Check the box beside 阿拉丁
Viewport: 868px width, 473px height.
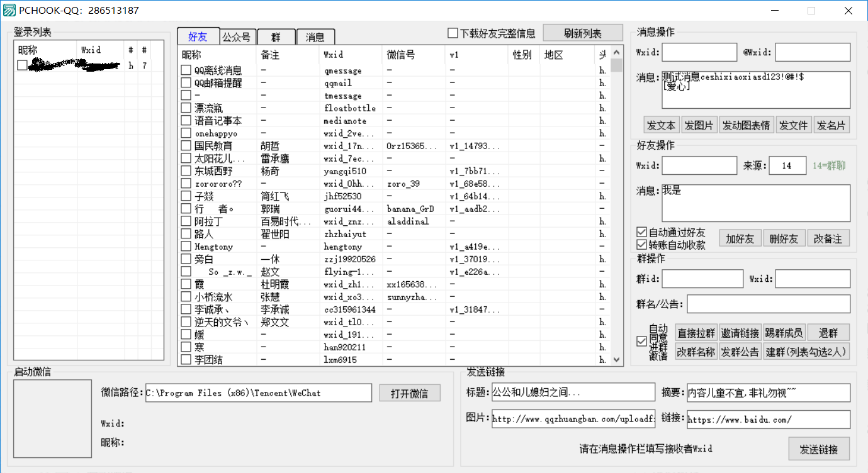pyautogui.click(x=186, y=221)
